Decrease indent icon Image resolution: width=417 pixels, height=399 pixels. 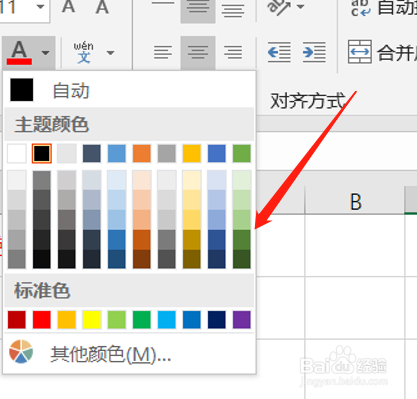(279, 52)
